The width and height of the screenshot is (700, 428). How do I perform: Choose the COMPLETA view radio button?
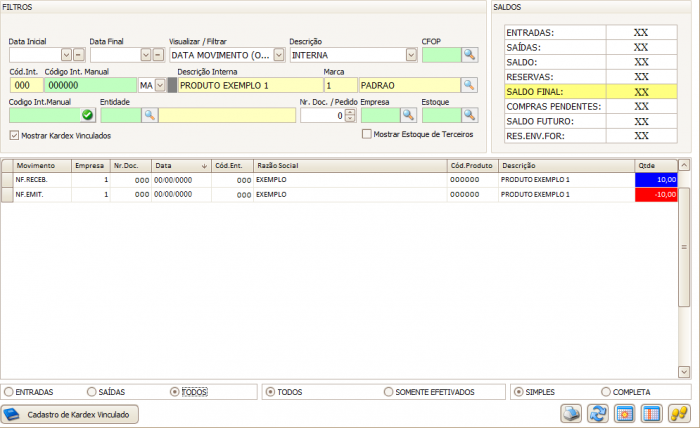pyautogui.click(x=606, y=392)
